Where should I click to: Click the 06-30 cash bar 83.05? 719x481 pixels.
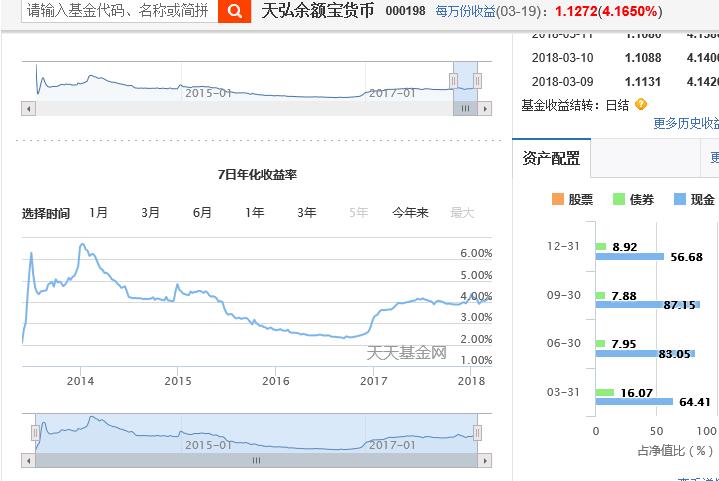645,354
